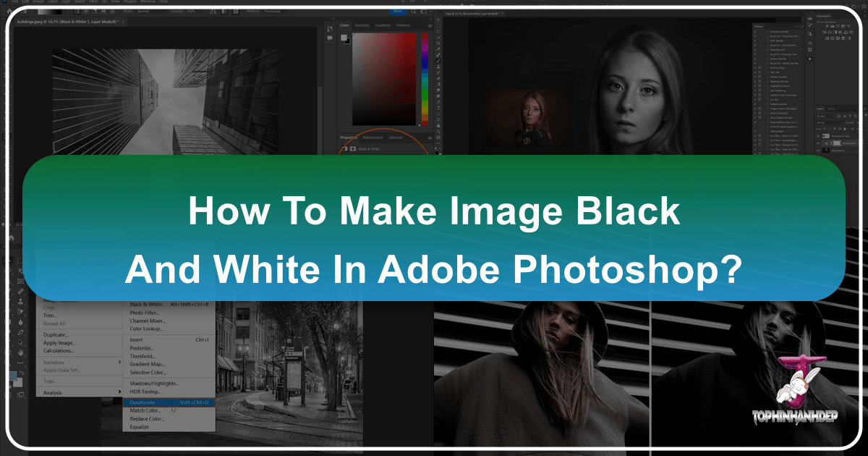Open the Color panel flyout menu icon
Viewport: 868px width, 456px height.
pos(430,25)
